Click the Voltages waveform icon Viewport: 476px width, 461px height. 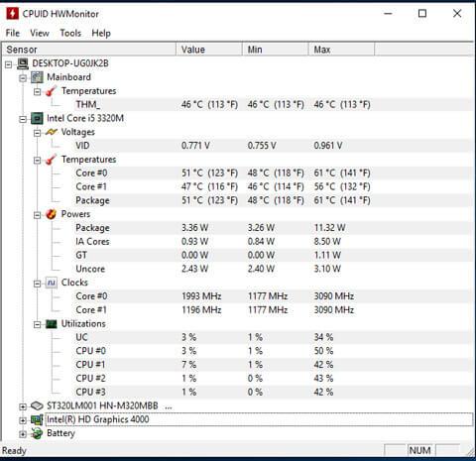[x=52, y=132]
